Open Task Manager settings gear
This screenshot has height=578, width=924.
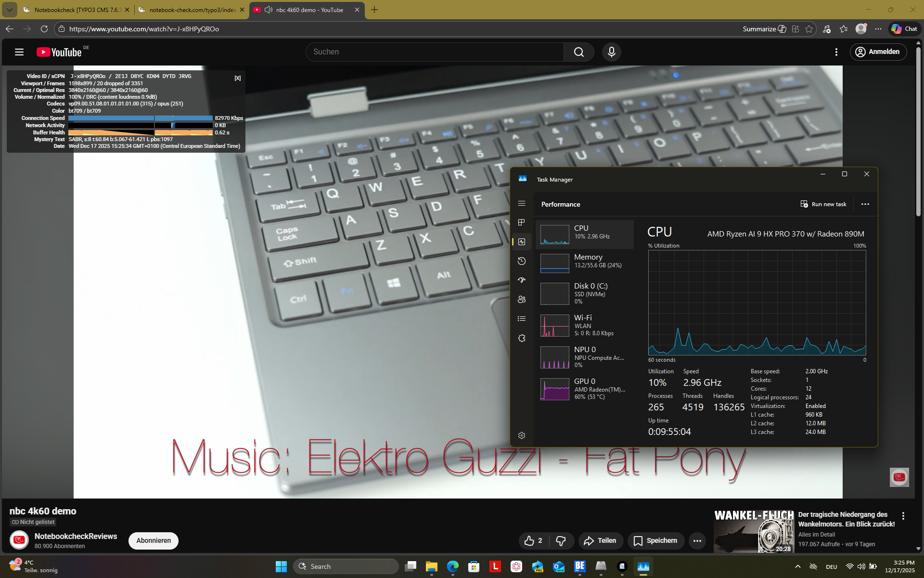(521, 435)
